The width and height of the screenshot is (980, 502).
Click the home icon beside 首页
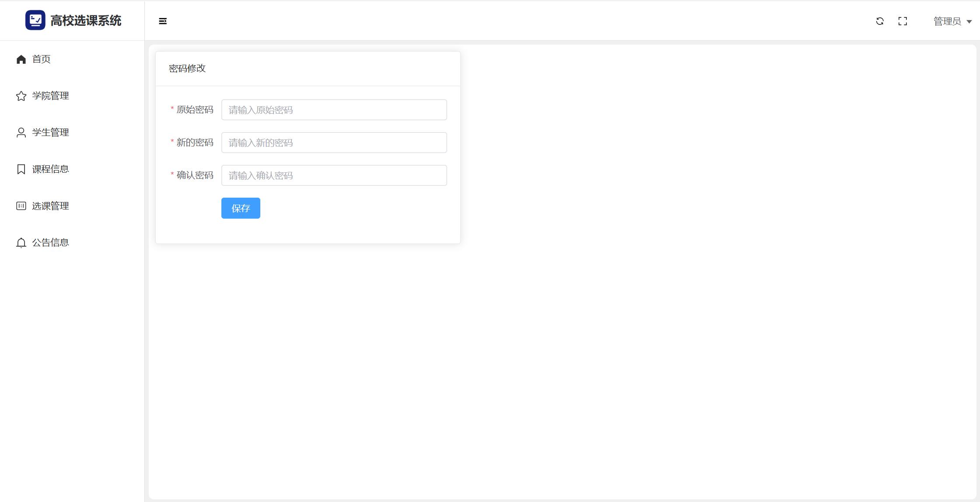coord(21,59)
